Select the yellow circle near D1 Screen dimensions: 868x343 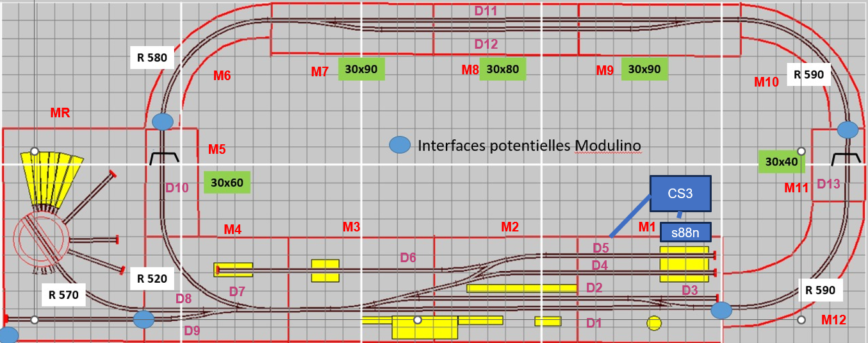(653, 322)
